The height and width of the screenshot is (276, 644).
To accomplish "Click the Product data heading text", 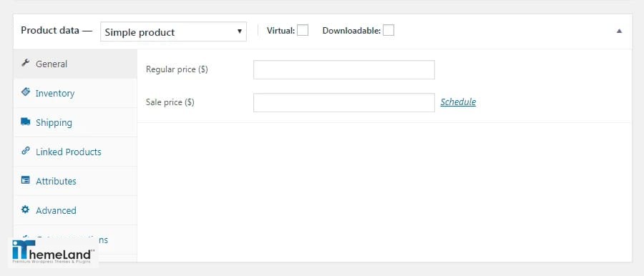I will [x=49, y=31].
